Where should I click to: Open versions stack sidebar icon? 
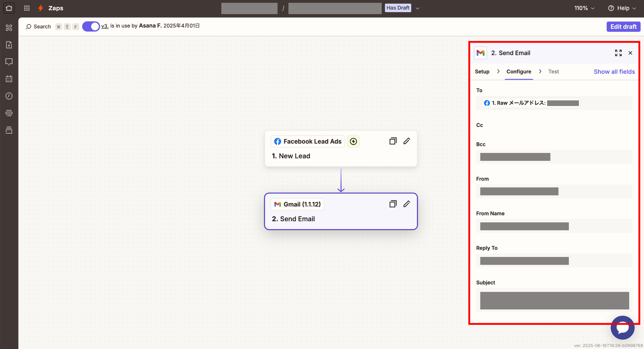point(9,130)
